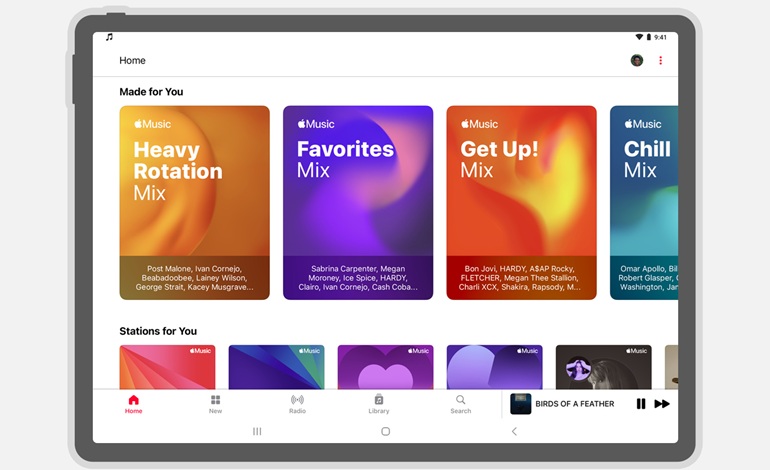Open the three-dot overflow menu
770x470 pixels.
(660, 60)
